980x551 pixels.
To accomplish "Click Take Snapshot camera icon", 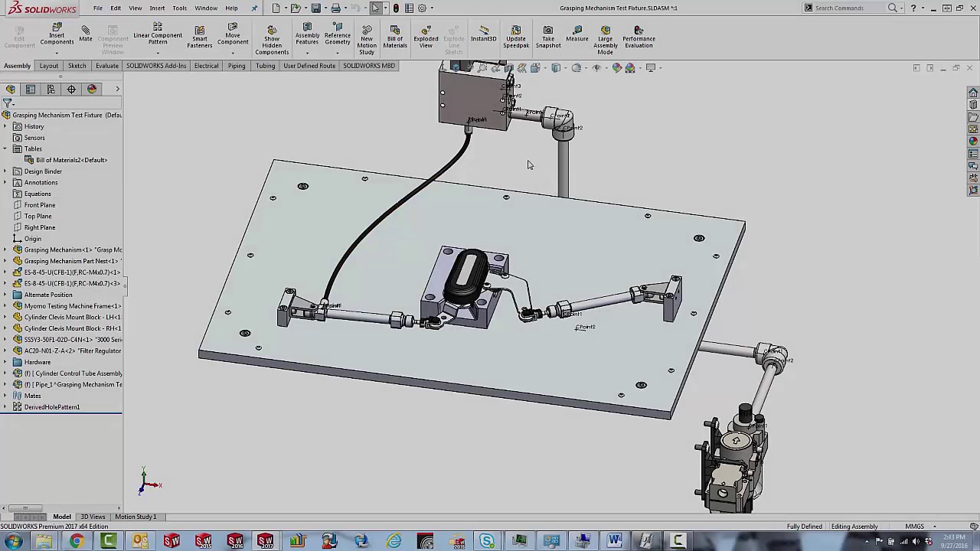I will point(548,36).
